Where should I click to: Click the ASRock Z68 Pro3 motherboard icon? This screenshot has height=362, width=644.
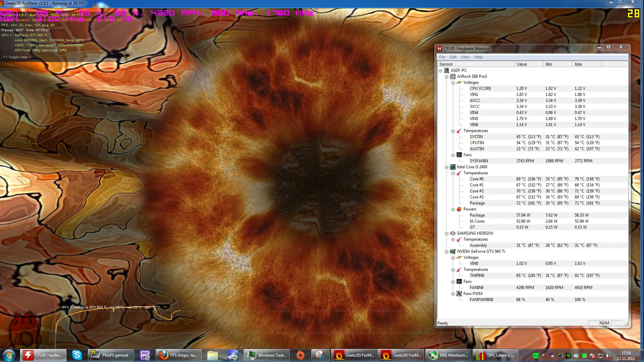[453, 76]
